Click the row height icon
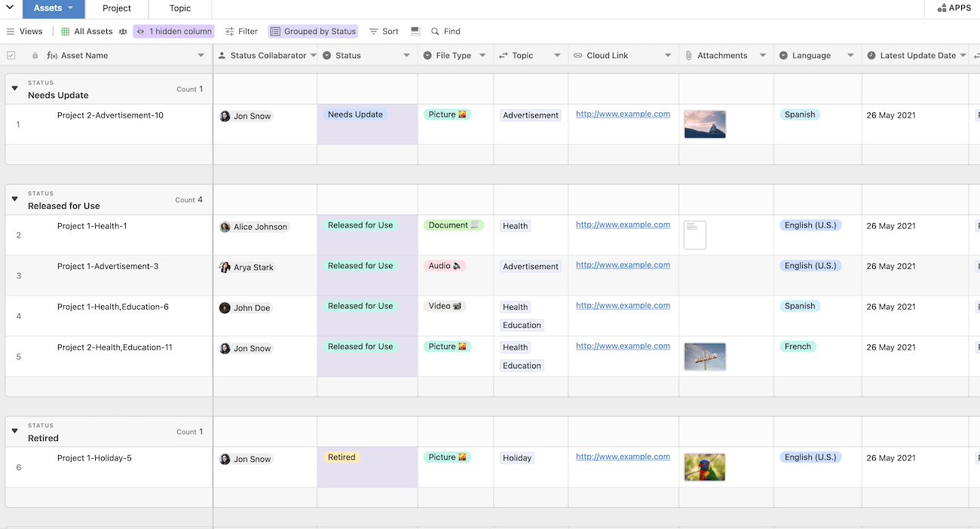This screenshot has width=980, height=529. click(415, 32)
